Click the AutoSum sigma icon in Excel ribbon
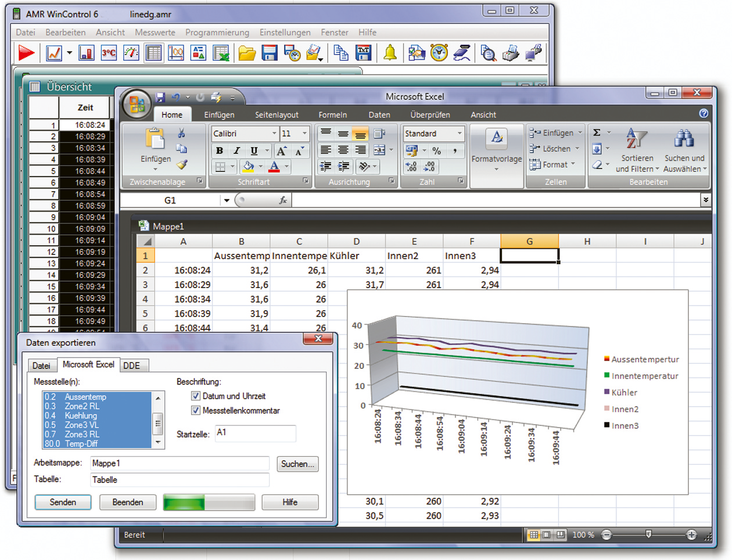 597,132
